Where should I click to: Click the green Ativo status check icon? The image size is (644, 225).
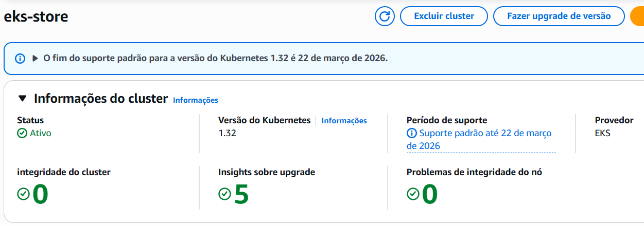pyautogui.click(x=22, y=134)
